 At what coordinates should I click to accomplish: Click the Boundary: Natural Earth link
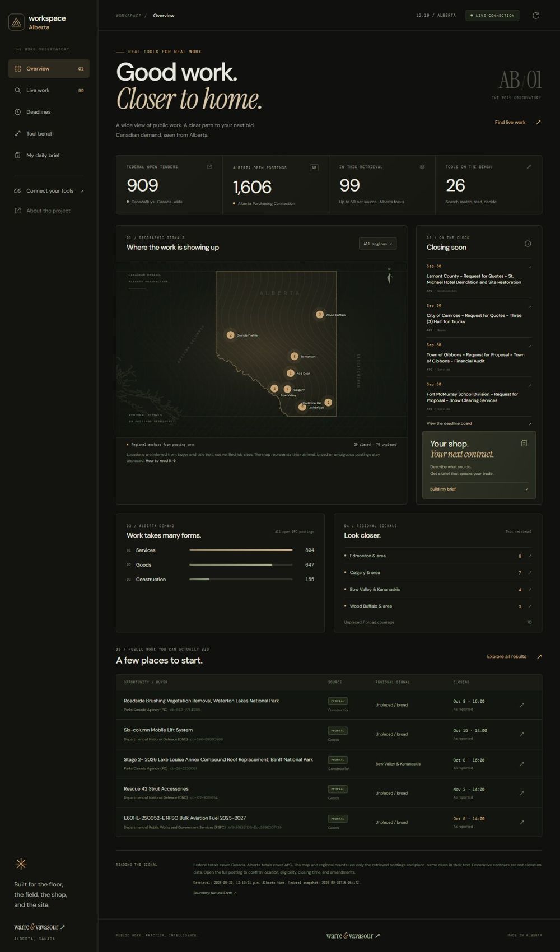point(214,893)
